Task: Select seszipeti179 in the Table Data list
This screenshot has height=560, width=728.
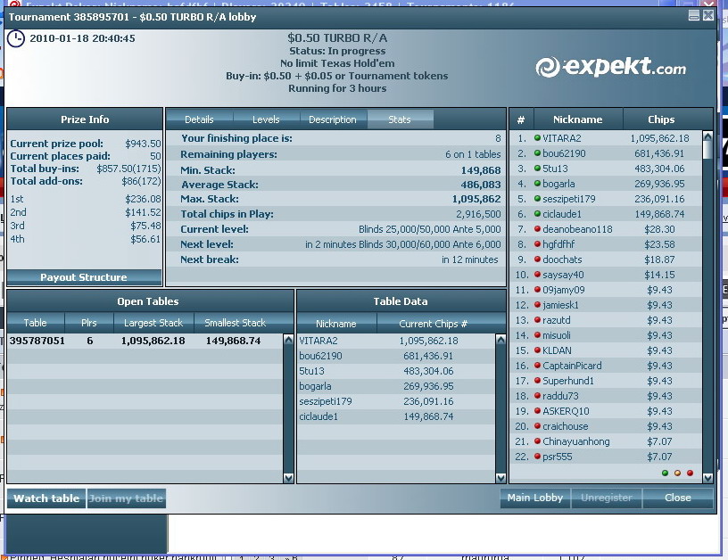Action: click(396, 401)
